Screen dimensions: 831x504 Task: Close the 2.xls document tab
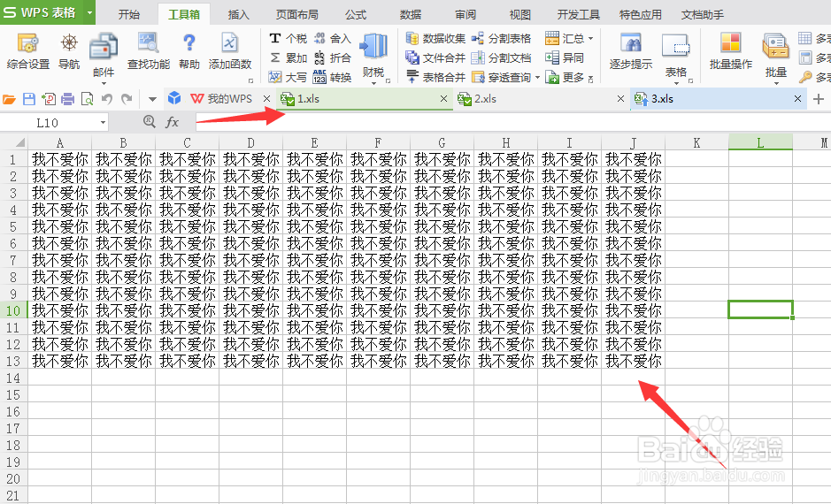(x=620, y=99)
